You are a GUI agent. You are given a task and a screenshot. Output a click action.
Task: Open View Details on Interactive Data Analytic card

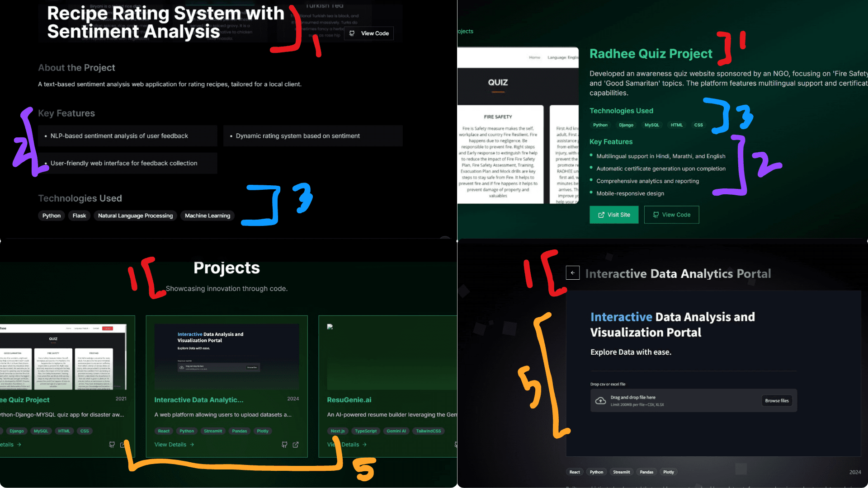tap(174, 445)
